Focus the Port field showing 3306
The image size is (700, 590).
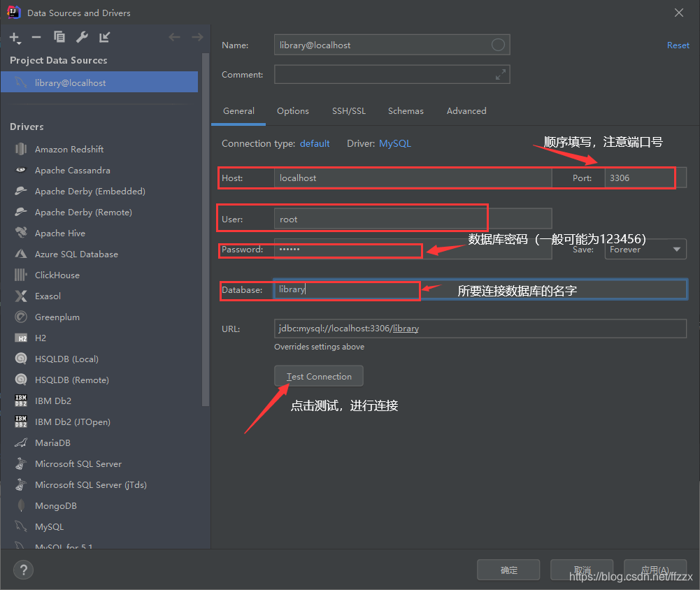645,178
